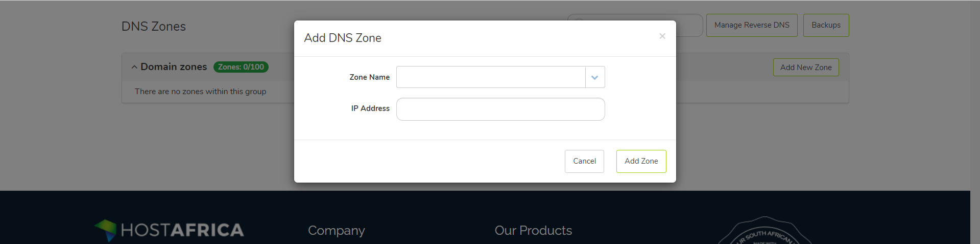The image size is (980, 244).
Task: Click the Add DNS Zone dialog title
Action: coord(343,38)
